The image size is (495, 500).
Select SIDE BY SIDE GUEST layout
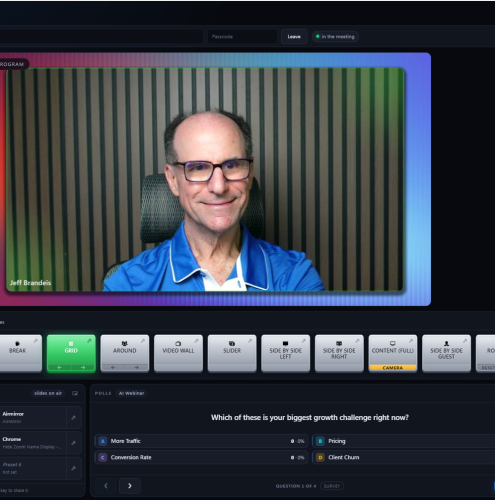point(447,353)
